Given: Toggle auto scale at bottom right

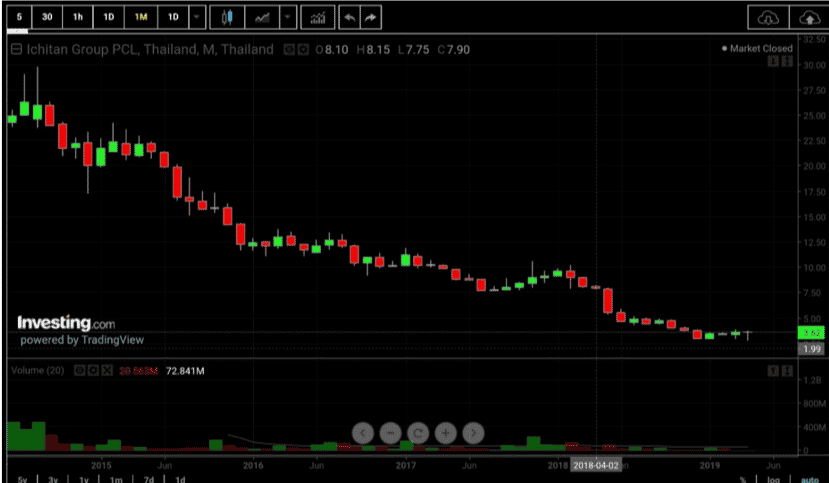Looking at the screenshot, I should click(809, 479).
